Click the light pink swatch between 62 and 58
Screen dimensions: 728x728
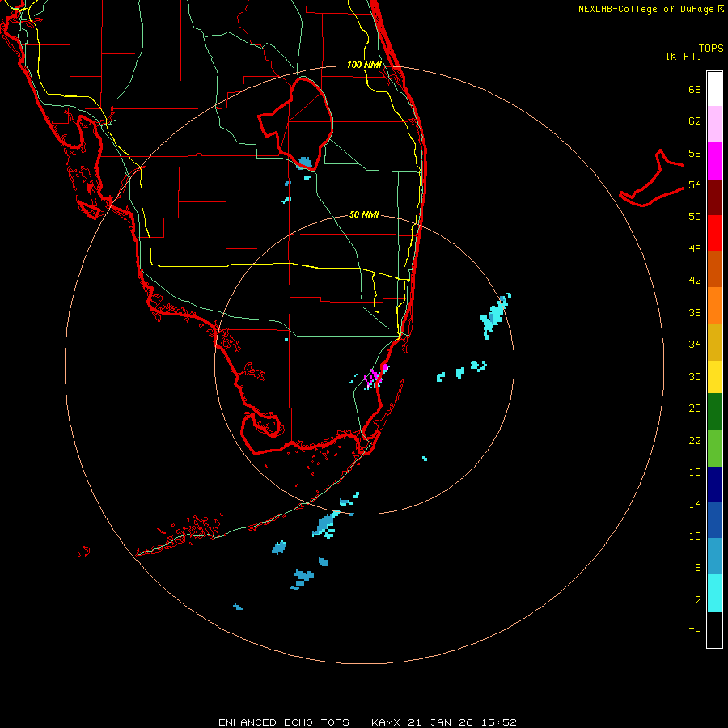tap(714, 125)
